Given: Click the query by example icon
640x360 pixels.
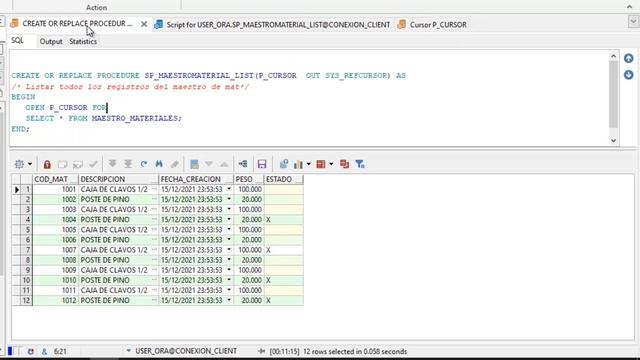Looking at the screenshot, I should (x=284, y=164).
